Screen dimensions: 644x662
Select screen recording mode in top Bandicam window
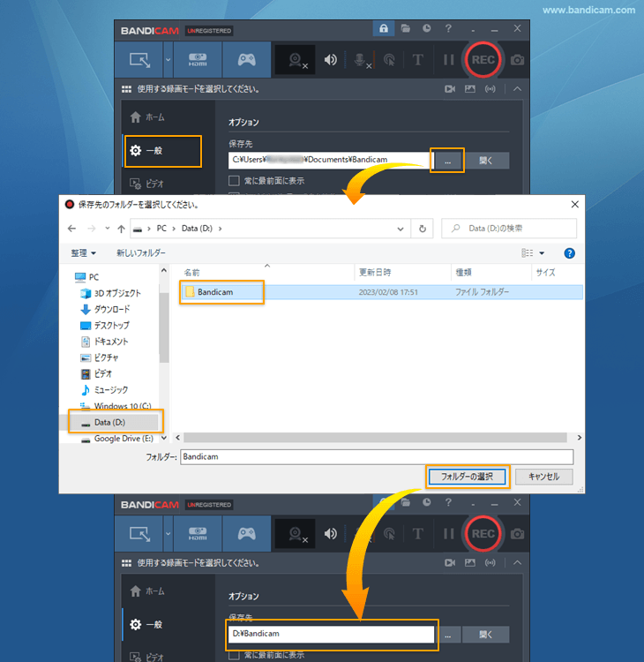click(139, 59)
